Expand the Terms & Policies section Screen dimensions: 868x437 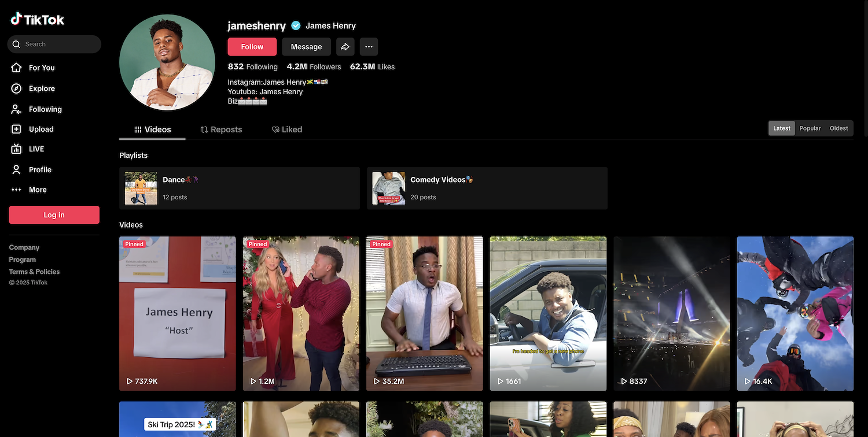(34, 272)
